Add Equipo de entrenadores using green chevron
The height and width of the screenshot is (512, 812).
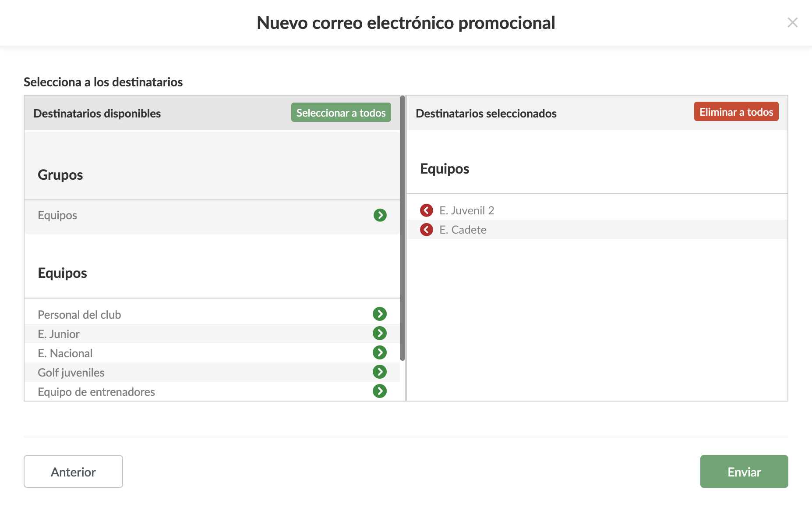pos(380,391)
